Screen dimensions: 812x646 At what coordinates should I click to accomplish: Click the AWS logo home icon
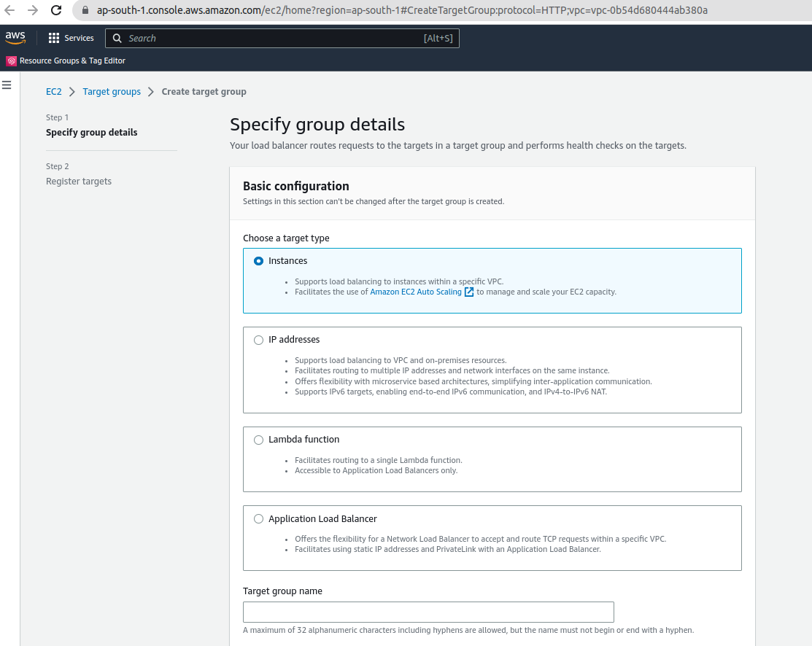(x=15, y=38)
